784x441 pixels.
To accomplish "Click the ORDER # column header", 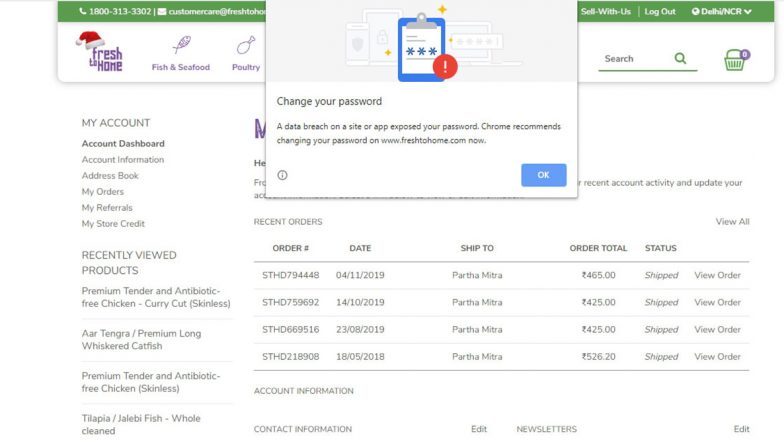I will [290, 248].
